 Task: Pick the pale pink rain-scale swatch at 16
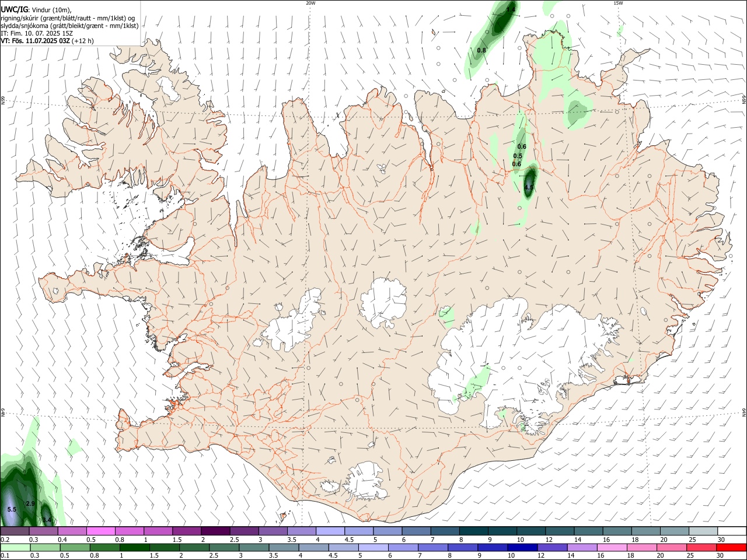(611, 547)
